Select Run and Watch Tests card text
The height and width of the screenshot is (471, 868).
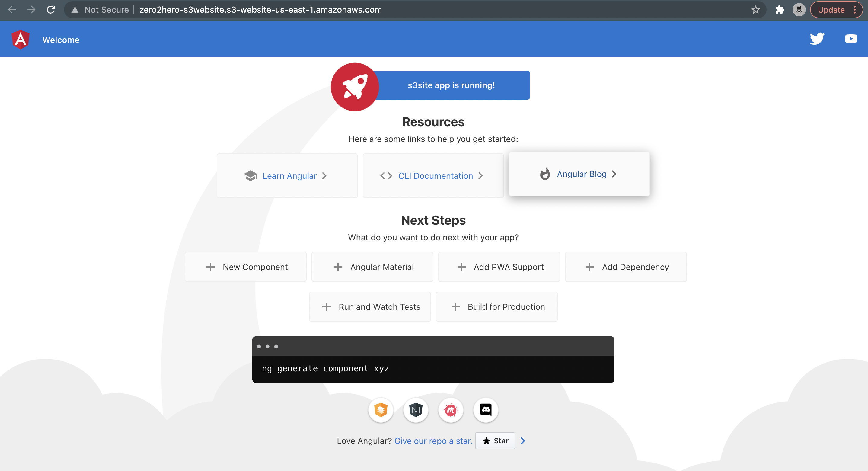[379, 307]
